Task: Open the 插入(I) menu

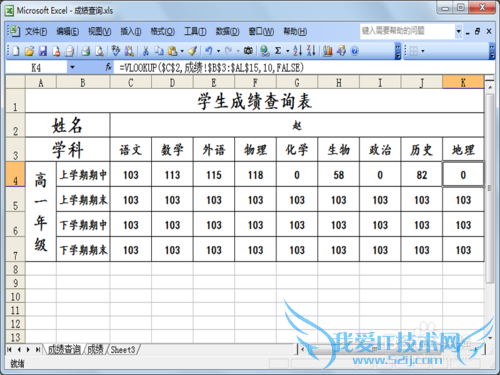Action: click(x=131, y=32)
